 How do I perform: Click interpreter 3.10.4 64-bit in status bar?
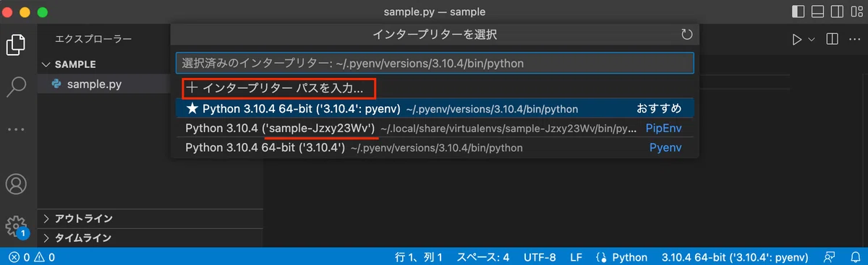(735, 256)
